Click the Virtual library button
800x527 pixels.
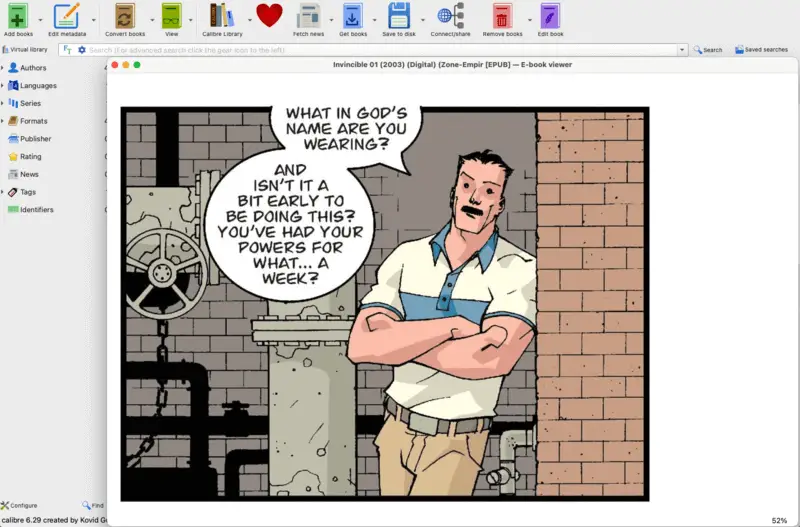pos(24,49)
